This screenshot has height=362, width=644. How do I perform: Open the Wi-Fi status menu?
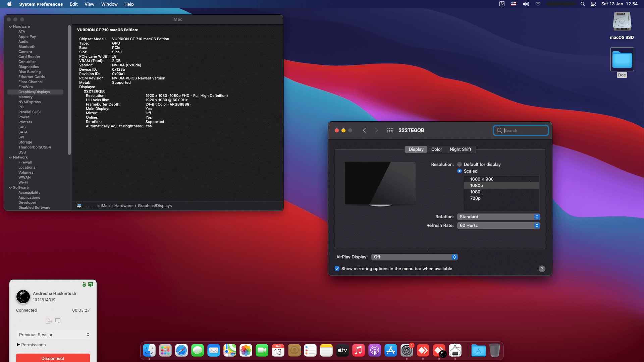538,4
